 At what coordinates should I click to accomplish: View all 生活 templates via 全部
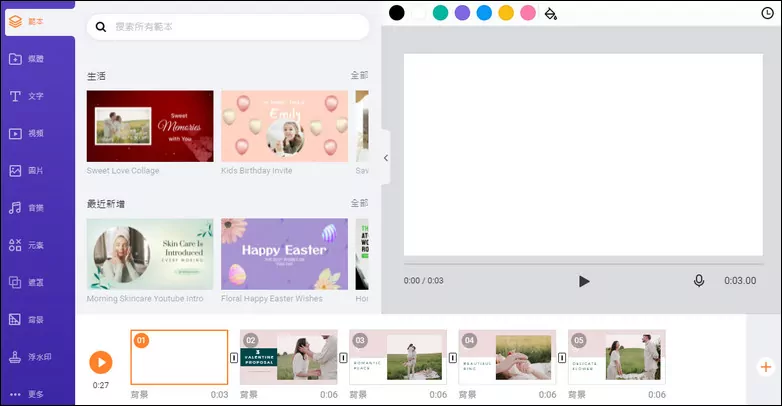tap(359, 75)
